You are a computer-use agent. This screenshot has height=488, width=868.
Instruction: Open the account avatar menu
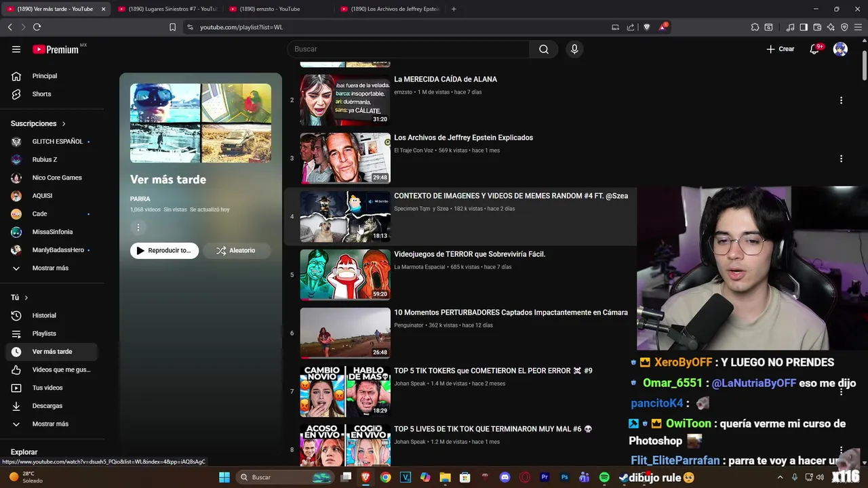click(x=840, y=49)
